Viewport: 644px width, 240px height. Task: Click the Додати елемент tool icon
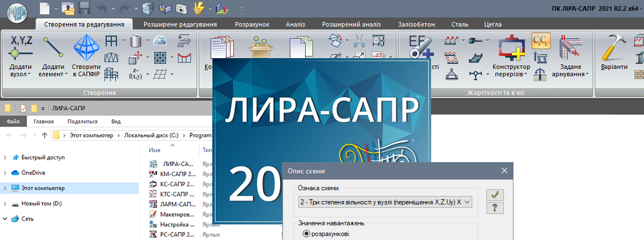point(54,47)
